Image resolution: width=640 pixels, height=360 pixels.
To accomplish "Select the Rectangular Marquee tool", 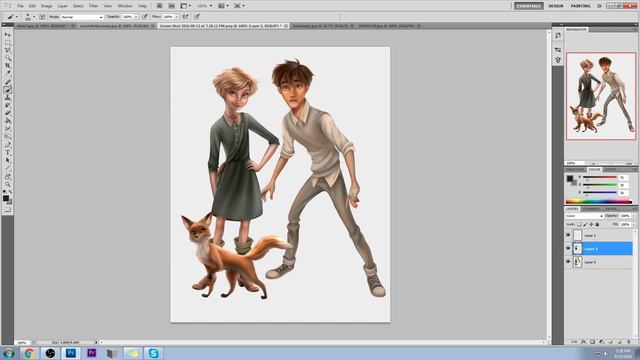I will click(x=8, y=42).
